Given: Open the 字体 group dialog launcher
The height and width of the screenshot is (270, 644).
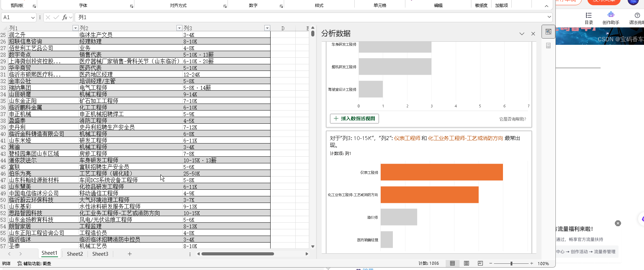Looking at the screenshot, I should 132,6.
